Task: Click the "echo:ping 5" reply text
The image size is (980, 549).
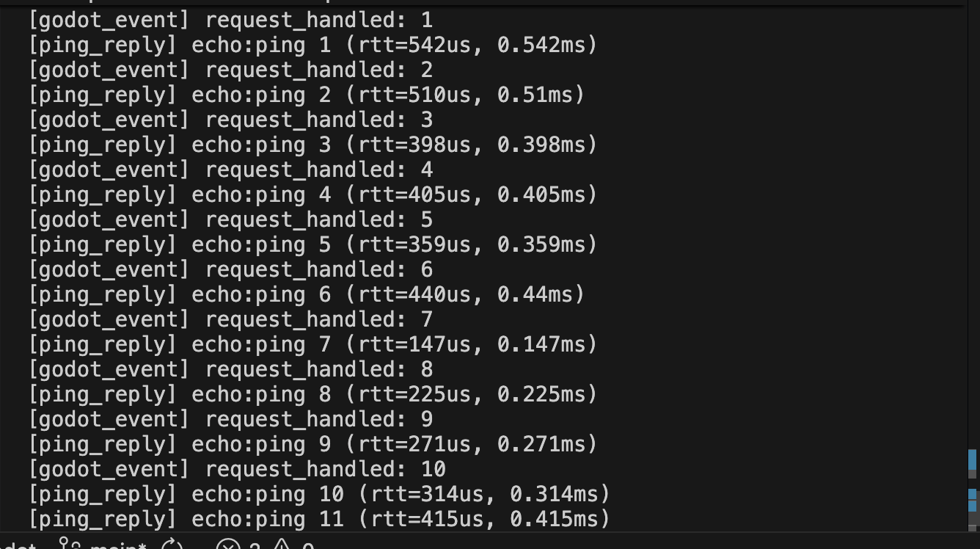Action: coord(260,244)
